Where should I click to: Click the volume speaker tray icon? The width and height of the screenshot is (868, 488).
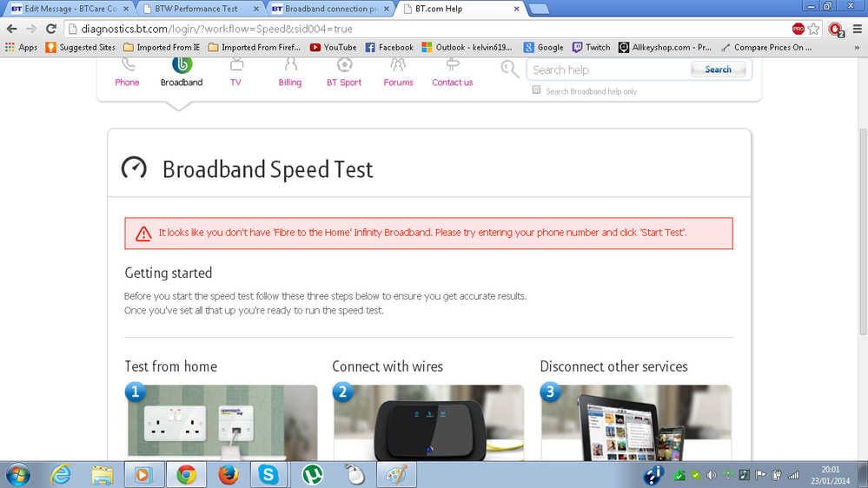tap(712, 475)
